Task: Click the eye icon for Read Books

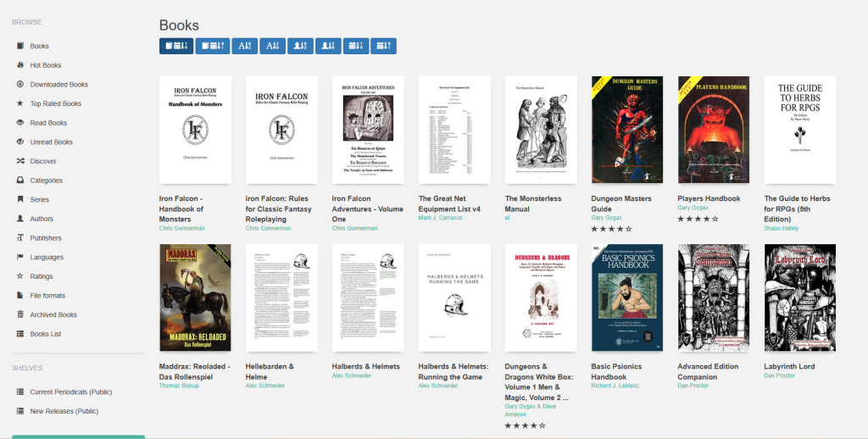Action: coord(20,122)
